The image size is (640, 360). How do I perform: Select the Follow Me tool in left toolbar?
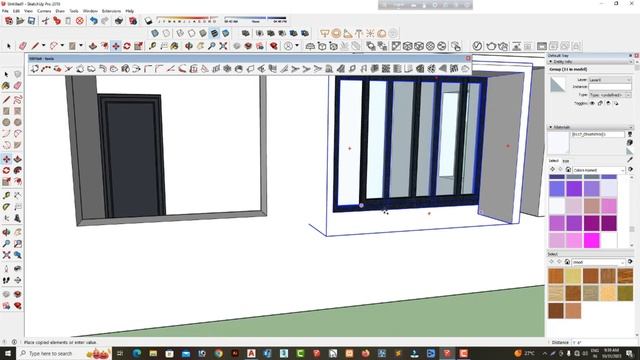point(18,171)
